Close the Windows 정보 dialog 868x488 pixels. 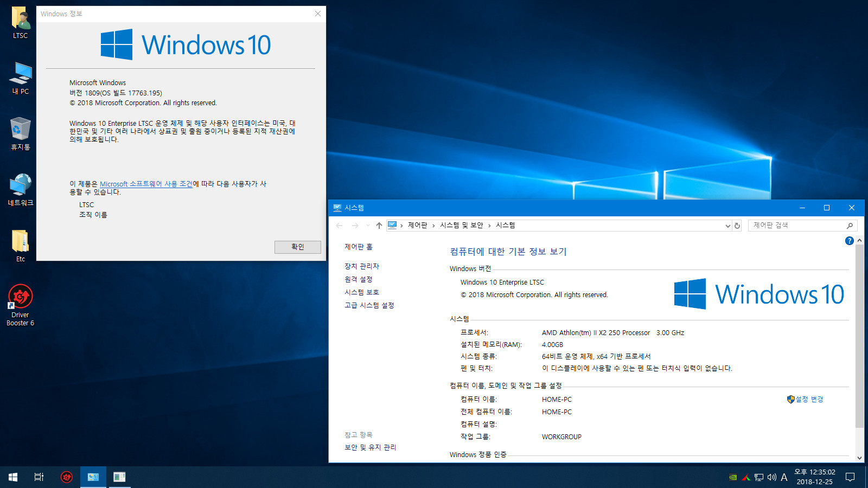pos(318,14)
